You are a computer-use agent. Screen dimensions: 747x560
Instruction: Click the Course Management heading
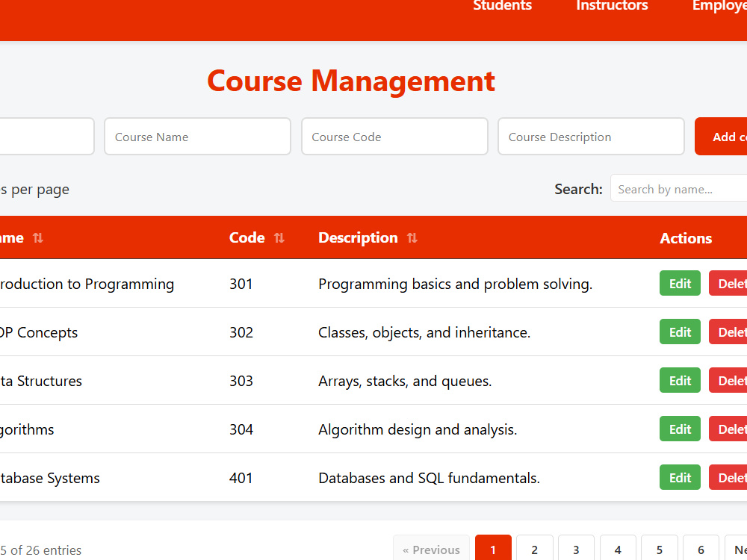pyautogui.click(x=351, y=81)
